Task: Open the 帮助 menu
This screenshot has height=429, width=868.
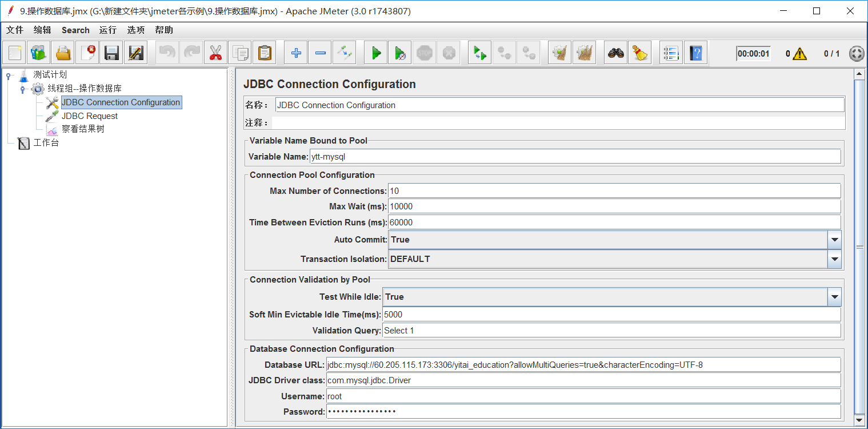Action: tap(164, 30)
